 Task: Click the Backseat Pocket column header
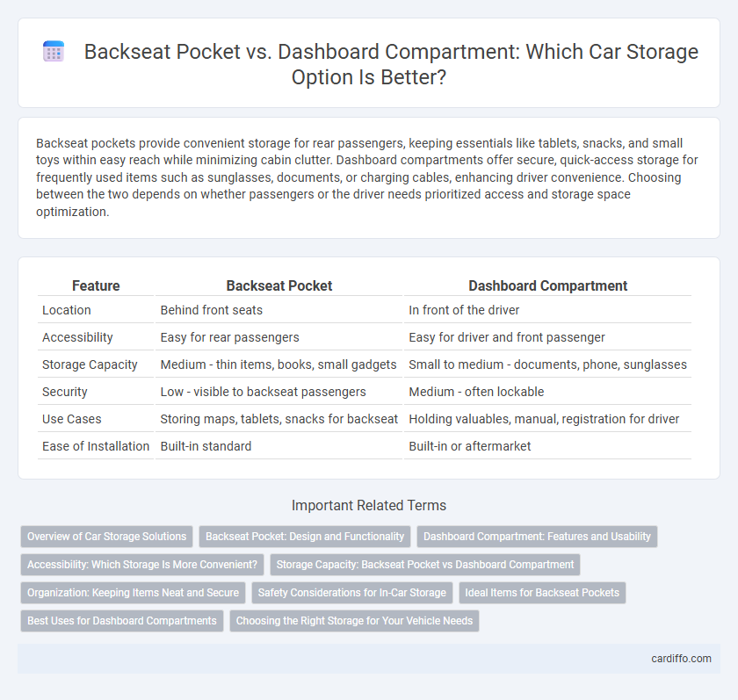279,285
